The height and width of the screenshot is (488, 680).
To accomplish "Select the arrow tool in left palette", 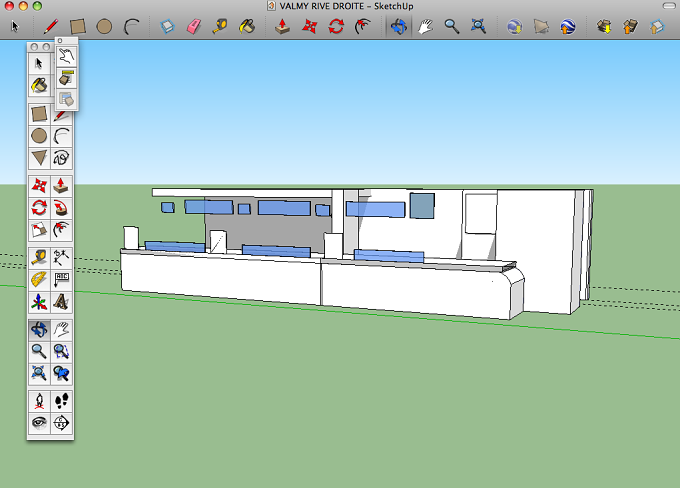I will click(39, 64).
